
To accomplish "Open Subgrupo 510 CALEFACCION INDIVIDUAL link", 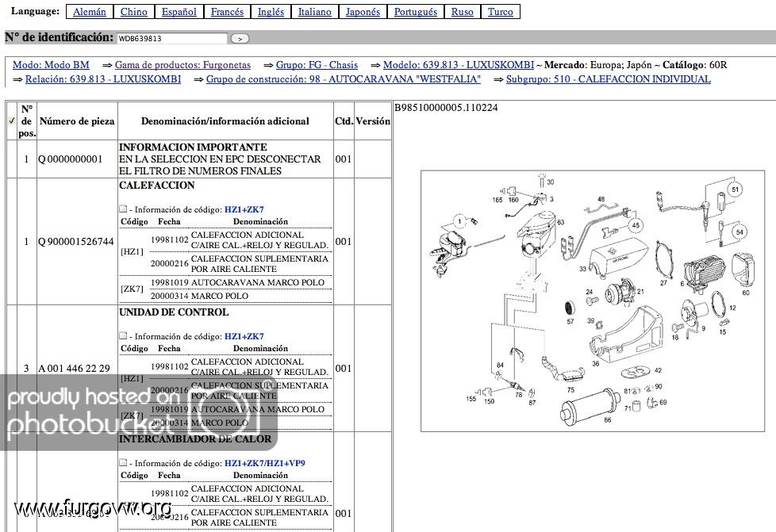I will [609, 79].
